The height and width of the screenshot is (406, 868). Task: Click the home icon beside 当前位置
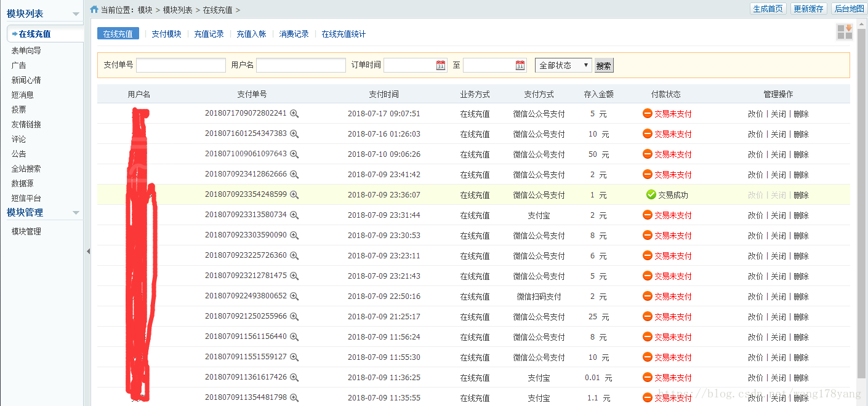[94, 9]
